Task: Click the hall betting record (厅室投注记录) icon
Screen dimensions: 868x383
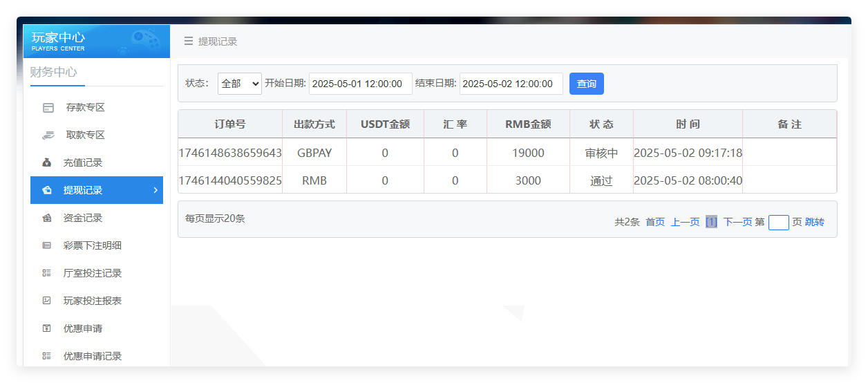Action: (47, 273)
